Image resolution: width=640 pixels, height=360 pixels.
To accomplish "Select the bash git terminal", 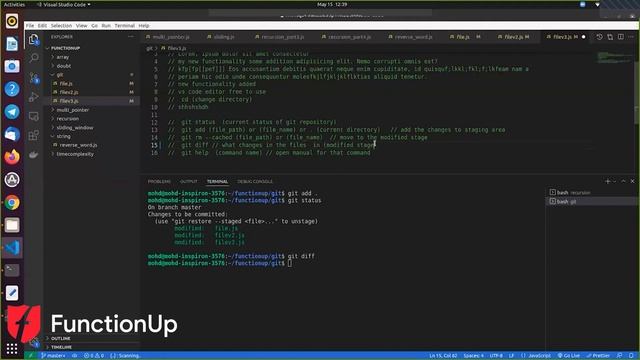I will [591, 201].
